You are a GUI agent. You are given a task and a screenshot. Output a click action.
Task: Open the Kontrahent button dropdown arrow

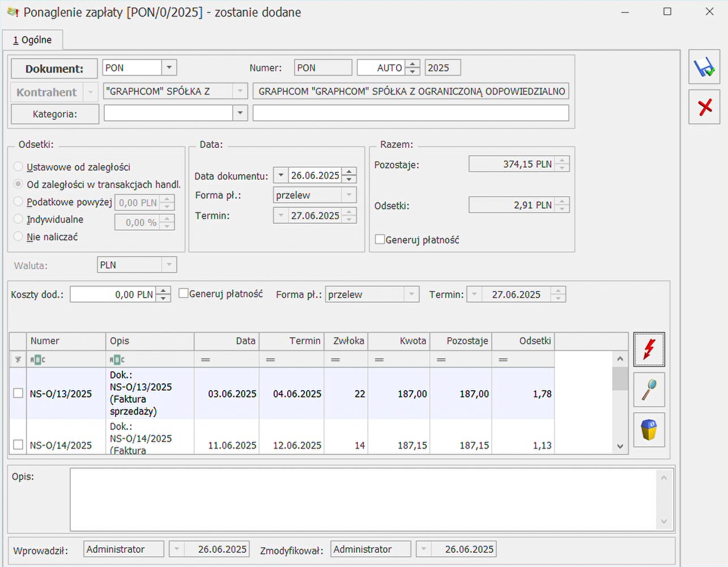click(90, 92)
